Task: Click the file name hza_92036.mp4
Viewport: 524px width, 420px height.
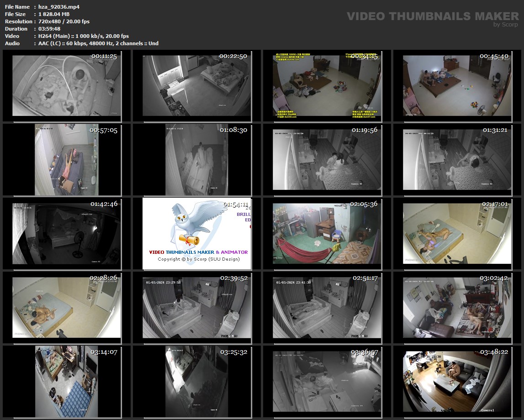Action: (x=59, y=7)
